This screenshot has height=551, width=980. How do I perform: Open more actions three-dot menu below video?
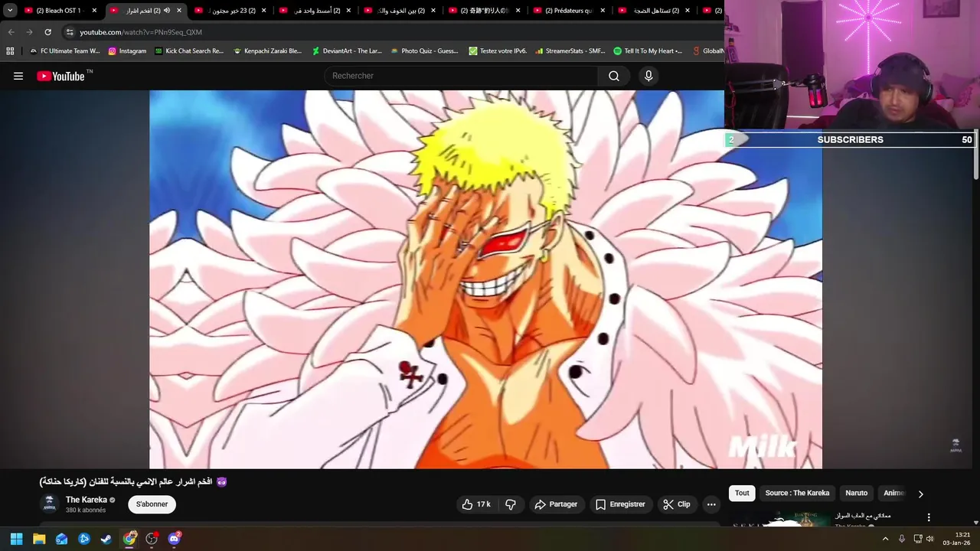[x=711, y=504]
